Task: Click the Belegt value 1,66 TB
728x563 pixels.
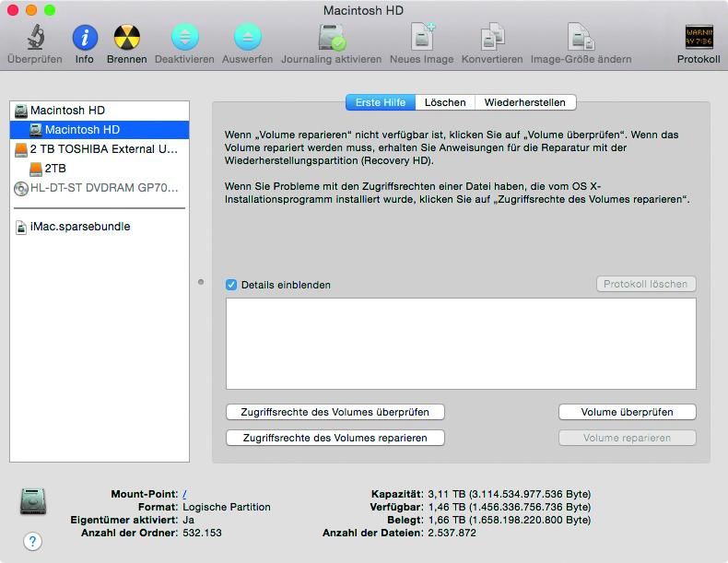Action: [510, 521]
